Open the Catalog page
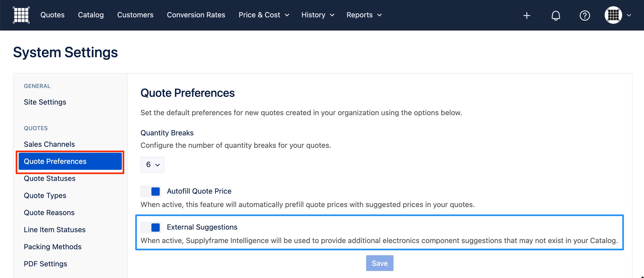 tap(91, 15)
